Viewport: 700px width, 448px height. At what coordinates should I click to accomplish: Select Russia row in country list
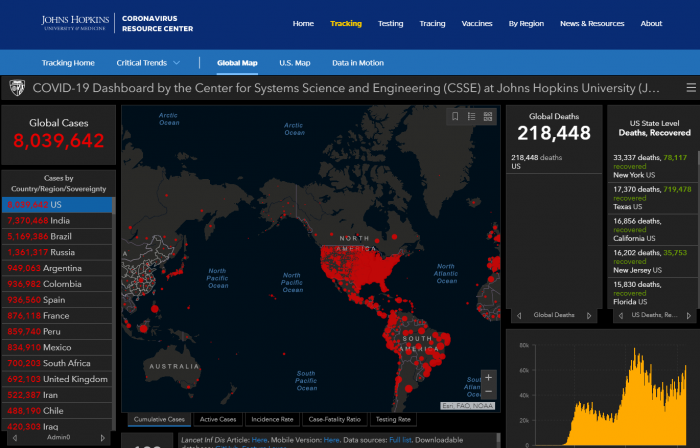point(57,253)
